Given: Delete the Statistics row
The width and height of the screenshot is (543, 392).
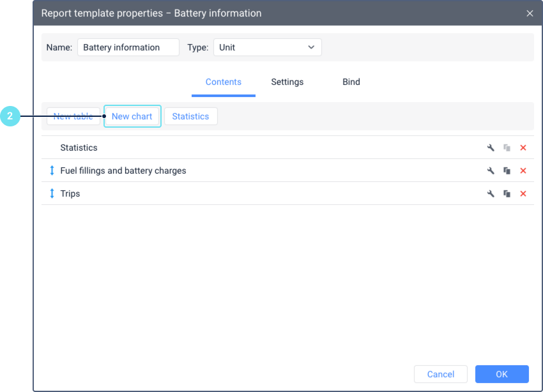Looking at the screenshot, I should (523, 148).
